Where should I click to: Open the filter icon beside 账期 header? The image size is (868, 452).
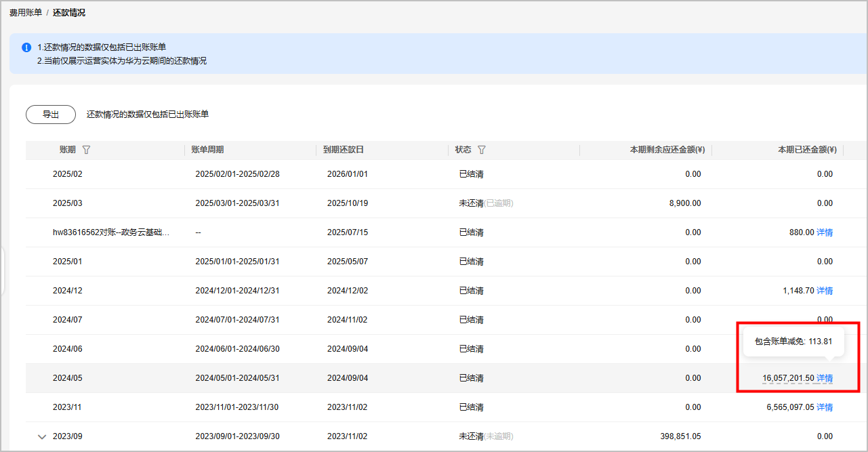(86, 150)
